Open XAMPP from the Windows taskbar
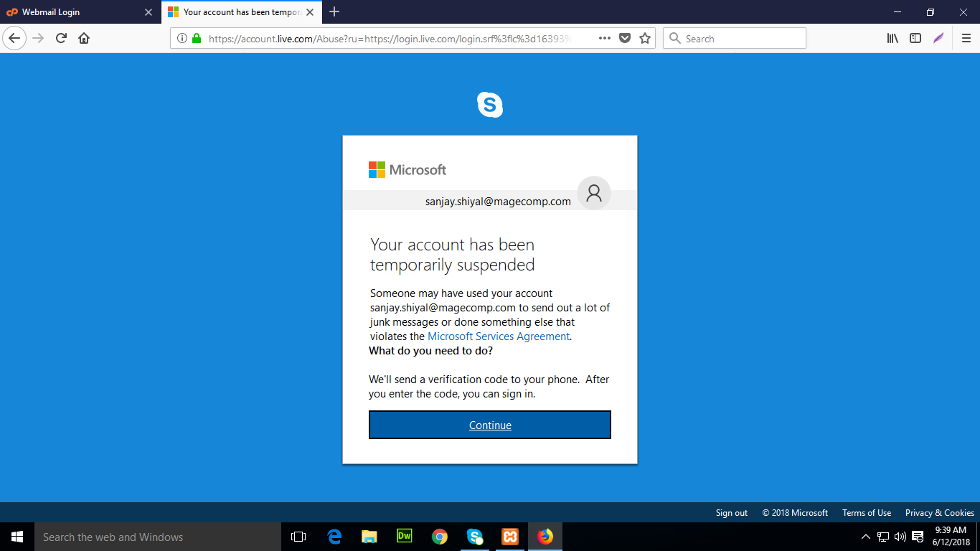The height and width of the screenshot is (551, 980). tap(510, 537)
